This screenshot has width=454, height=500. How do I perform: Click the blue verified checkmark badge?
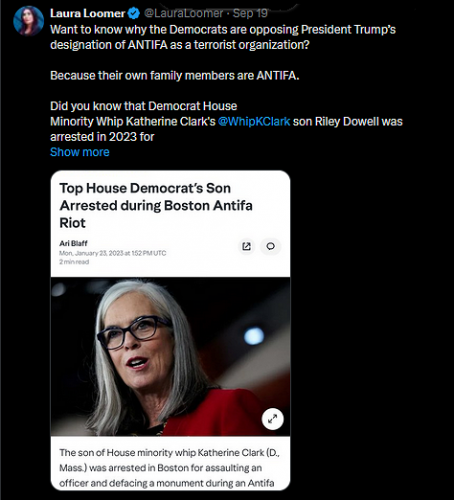tap(134, 13)
